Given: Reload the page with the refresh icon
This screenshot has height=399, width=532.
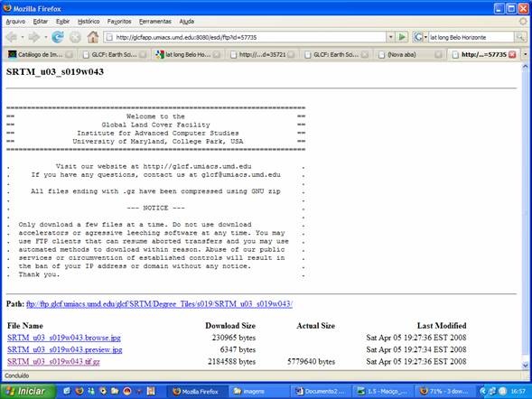Looking at the screenshot, I should (x=58, y=37).
